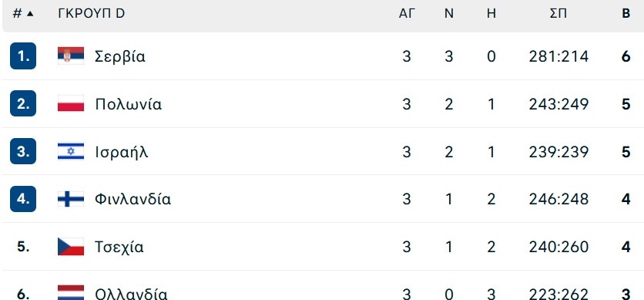This screenshot has width=644, height=300.
Task: Sort by the Β points column header
Action: (x=626, y=14)
